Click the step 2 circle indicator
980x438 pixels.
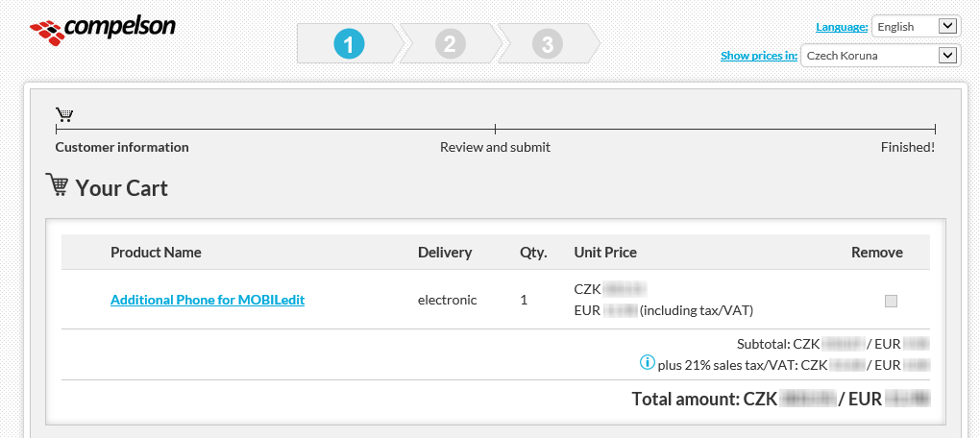click(x=449, y=43)
